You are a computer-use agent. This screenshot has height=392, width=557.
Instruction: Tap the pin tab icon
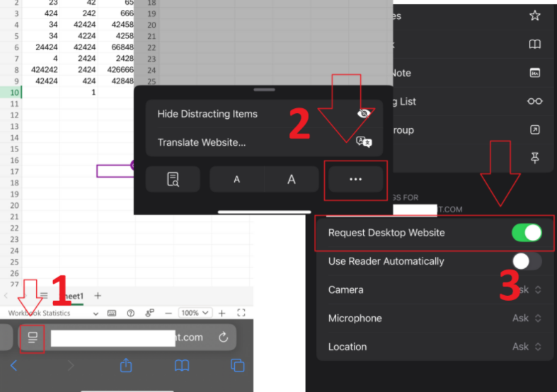point(535,158)
